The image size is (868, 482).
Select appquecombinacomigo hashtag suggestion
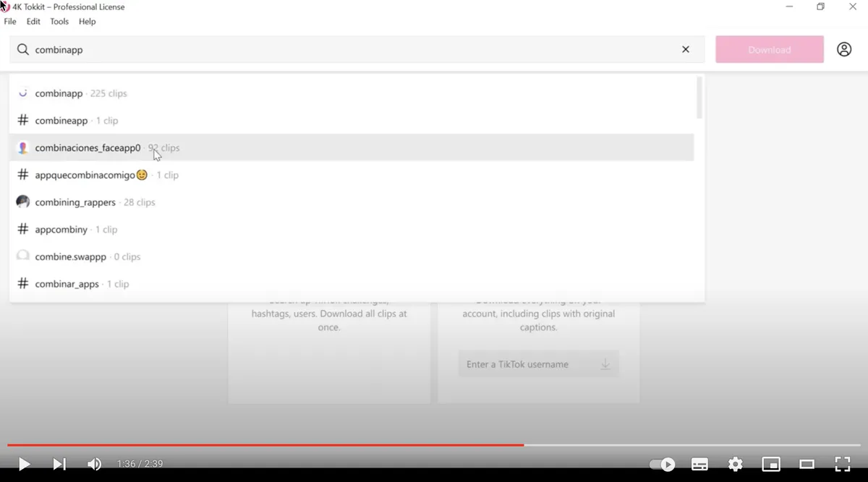[x=352, y=175]
